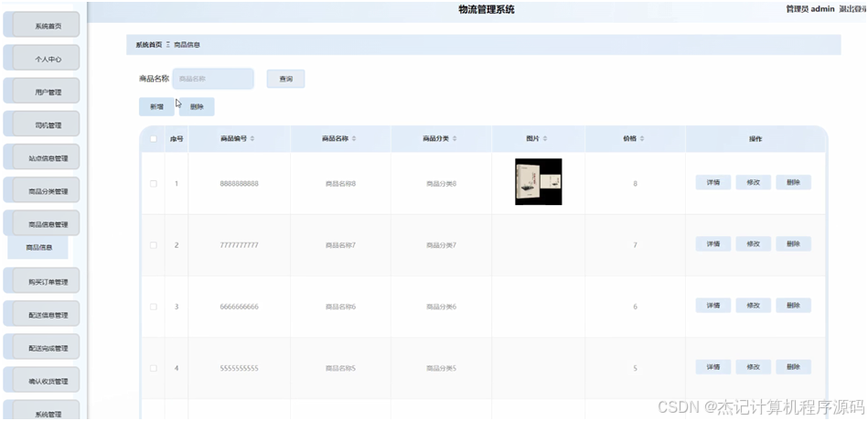The width and height of the screenshot is (868, 421).
Task: Click the 商品信息 breadcrumb text
Action: 188,45
